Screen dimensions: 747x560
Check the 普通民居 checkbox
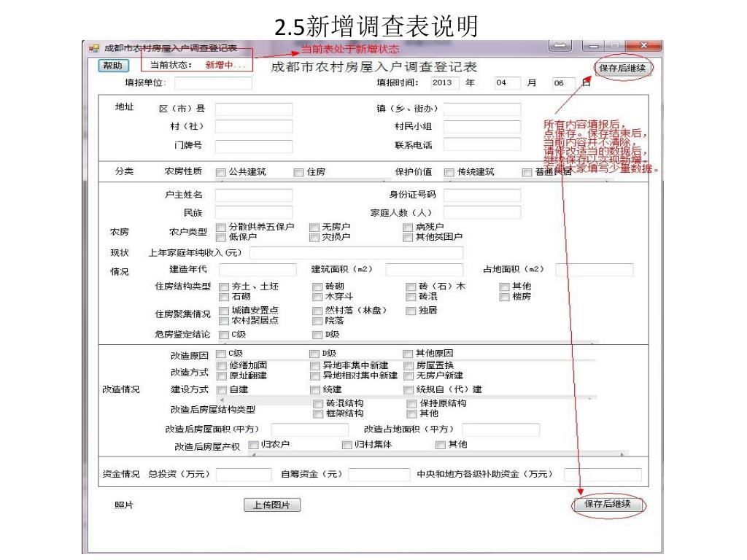point(527,172)
